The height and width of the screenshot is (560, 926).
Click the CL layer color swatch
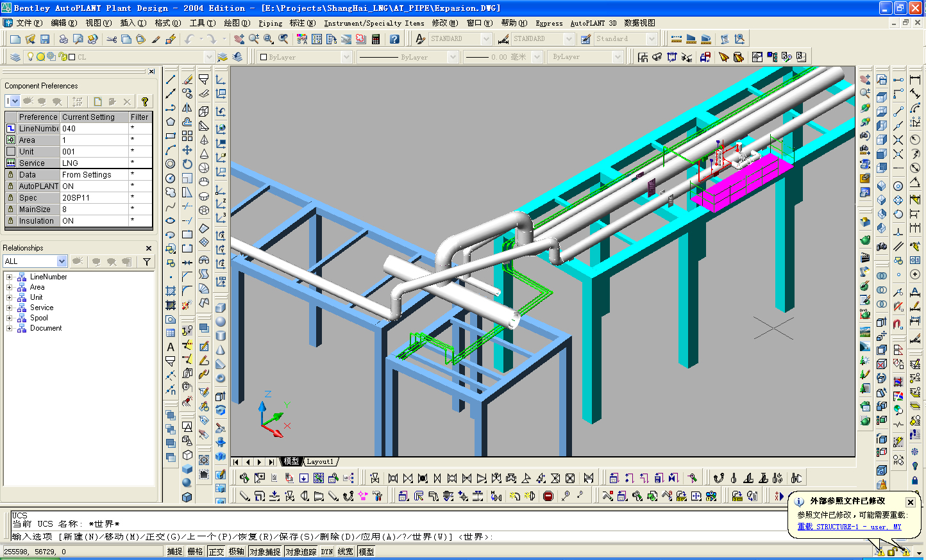71,57
